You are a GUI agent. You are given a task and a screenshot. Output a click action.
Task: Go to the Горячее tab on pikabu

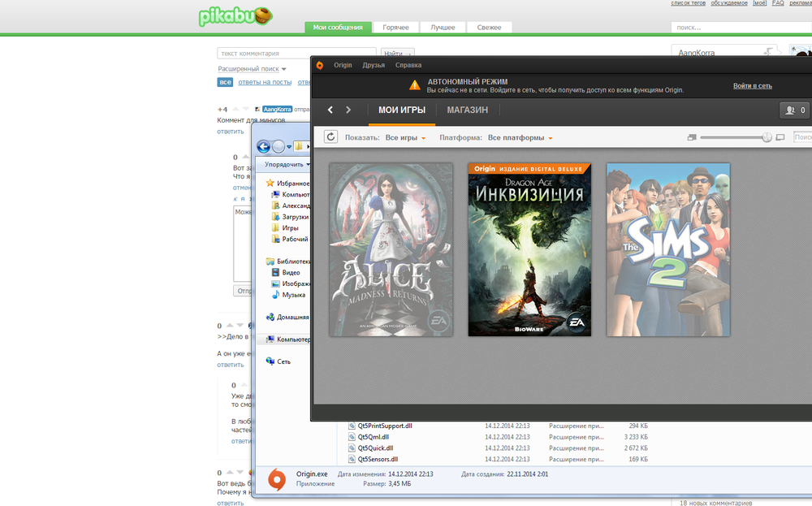[x=395, y=28]
